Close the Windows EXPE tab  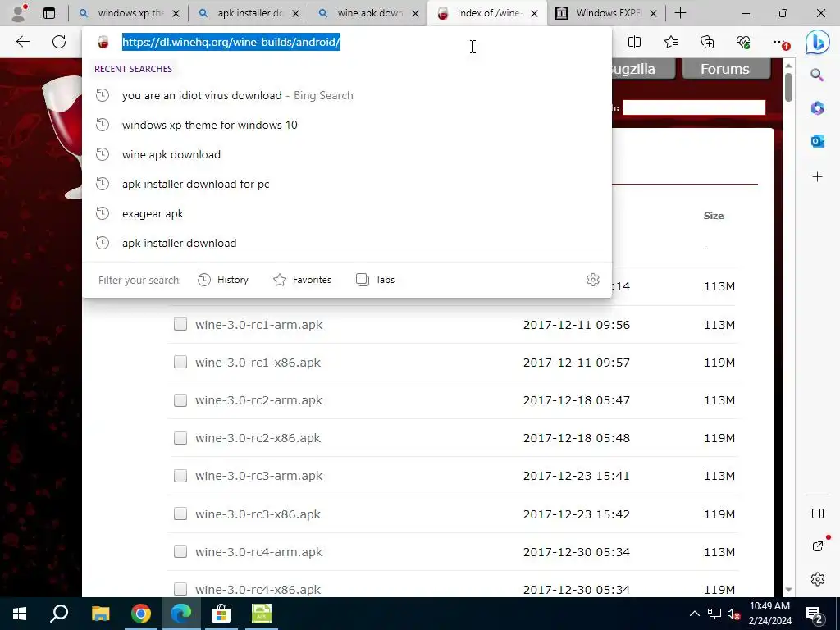tap(653, 13)
